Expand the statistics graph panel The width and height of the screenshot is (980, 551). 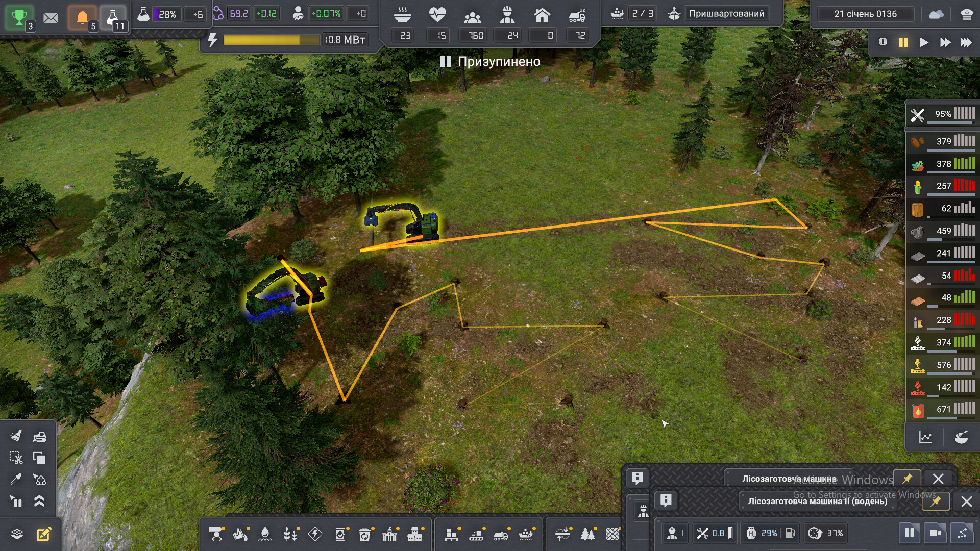pos(925,437)
